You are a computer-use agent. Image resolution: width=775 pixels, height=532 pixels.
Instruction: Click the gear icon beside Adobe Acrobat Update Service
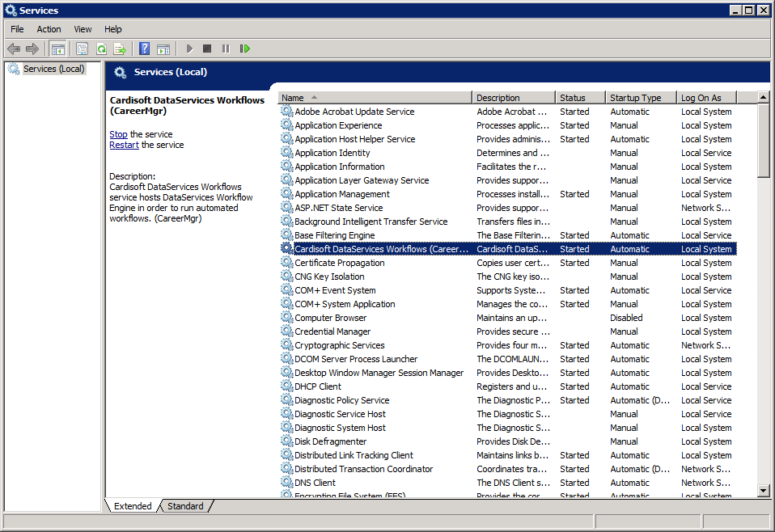coord(286,111)
